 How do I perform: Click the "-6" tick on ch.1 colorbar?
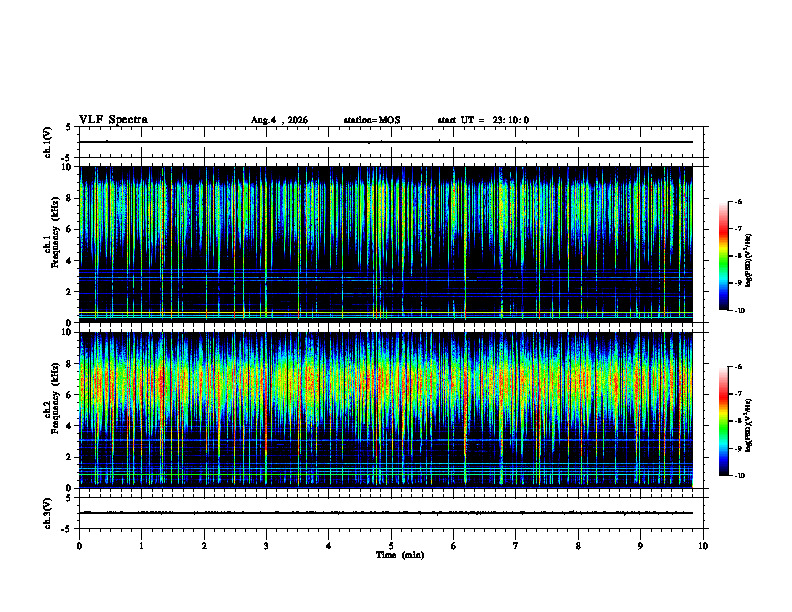[738, 202]
